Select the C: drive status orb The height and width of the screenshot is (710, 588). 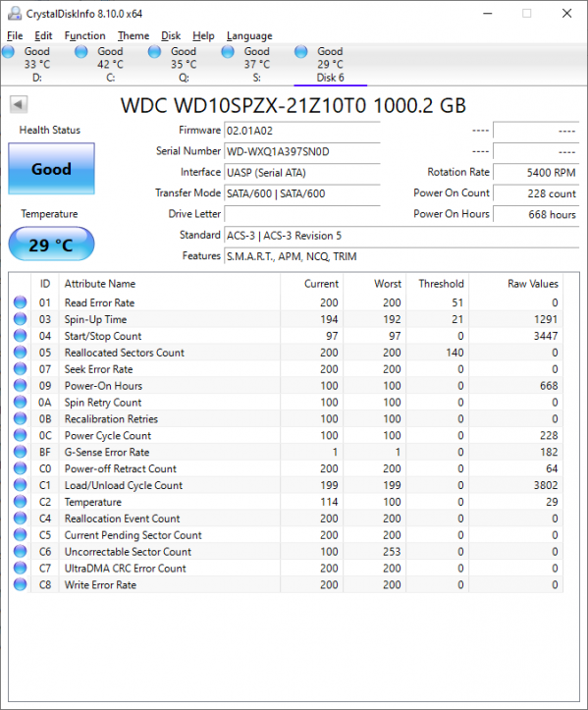point(81,52)
